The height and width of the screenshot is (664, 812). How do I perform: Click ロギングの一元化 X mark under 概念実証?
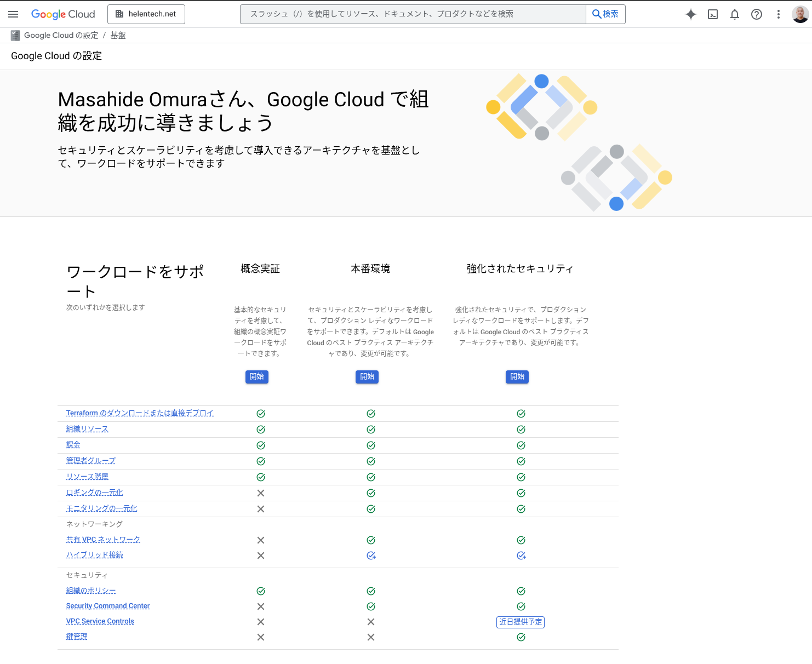coord(261,493)
